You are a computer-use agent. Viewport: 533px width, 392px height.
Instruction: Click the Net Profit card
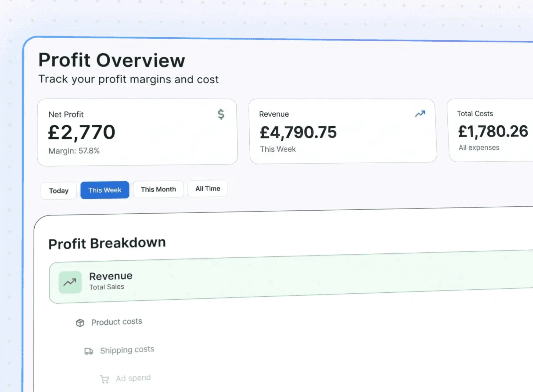pyautogui.click(x=137, y=132)
